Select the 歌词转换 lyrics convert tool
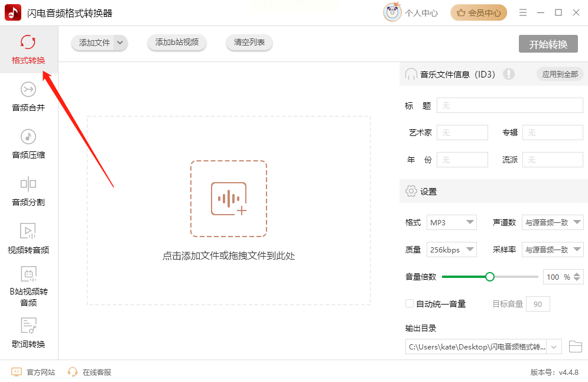This screenshot has width=588, height=382. pyautogui.click(x=28, y=334)
